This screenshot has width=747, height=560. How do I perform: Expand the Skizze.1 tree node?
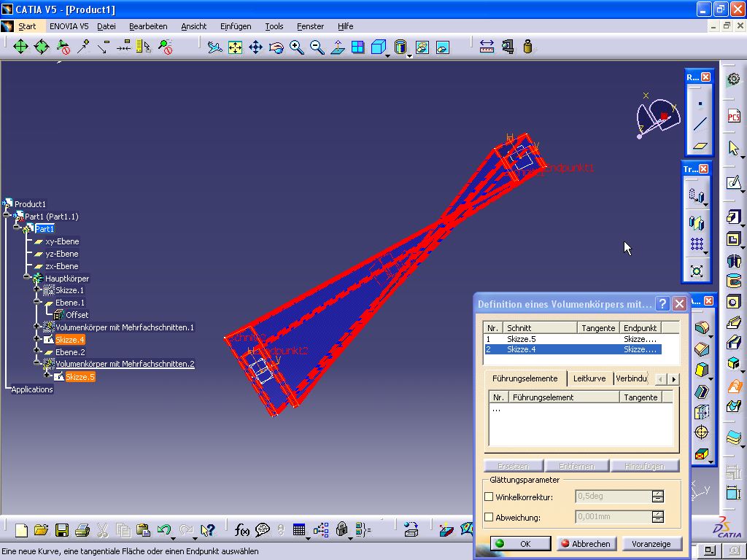(x=37, y=289)
